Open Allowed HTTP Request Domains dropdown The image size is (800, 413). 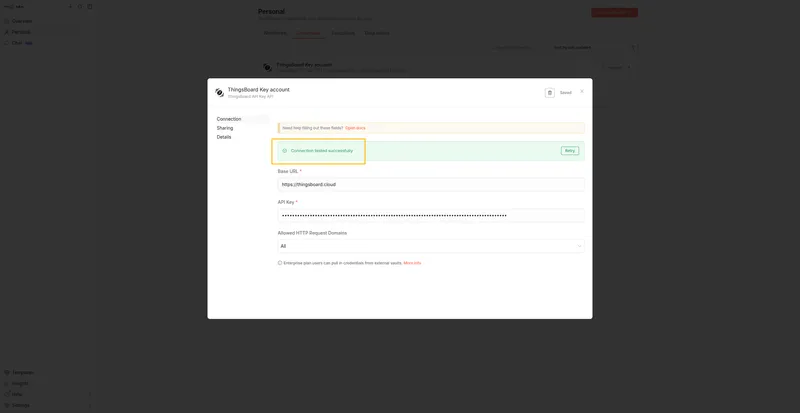[x=431, y=246]
